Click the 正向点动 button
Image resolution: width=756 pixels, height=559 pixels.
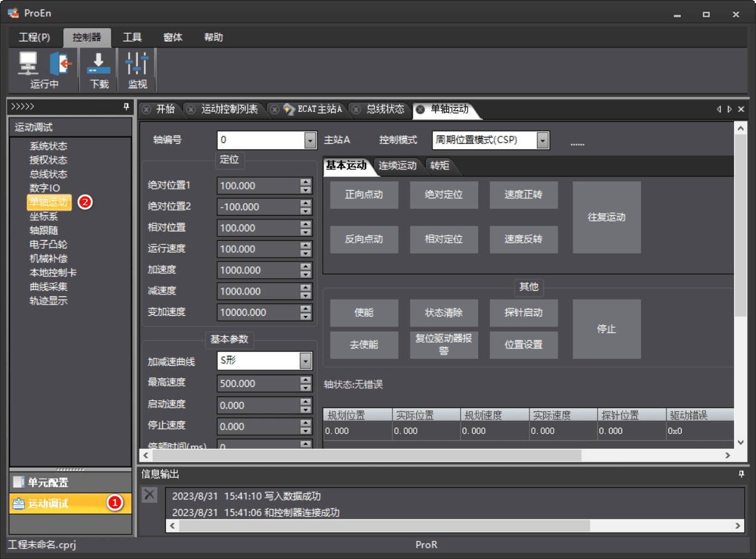pyautogui.click(x=364, y=195)
